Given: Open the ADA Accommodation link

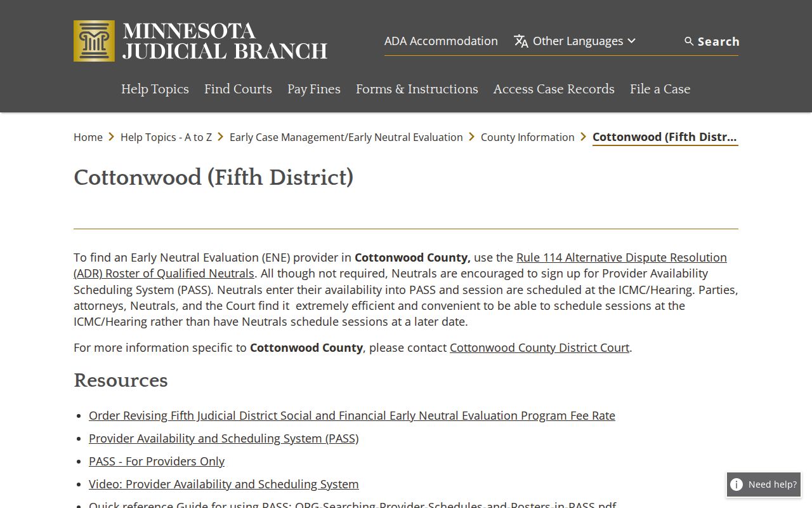Looking at the screenshot, I should [441, 41].
